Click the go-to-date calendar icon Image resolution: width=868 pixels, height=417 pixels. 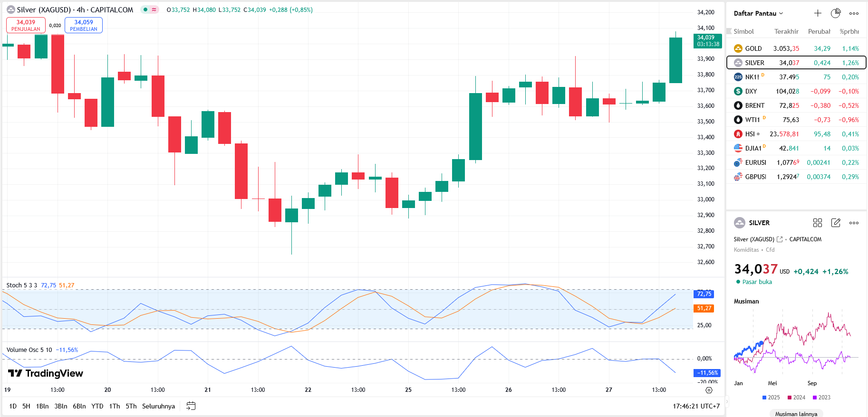pos(191,406)
